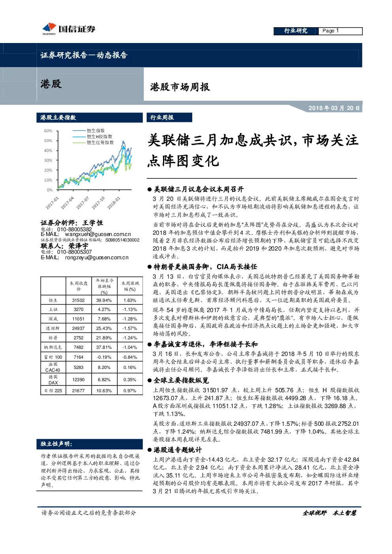The height and width of the screenshot is (554, 392).
Task: Click the date 2018年03月20日
Action: click(334, 108)
